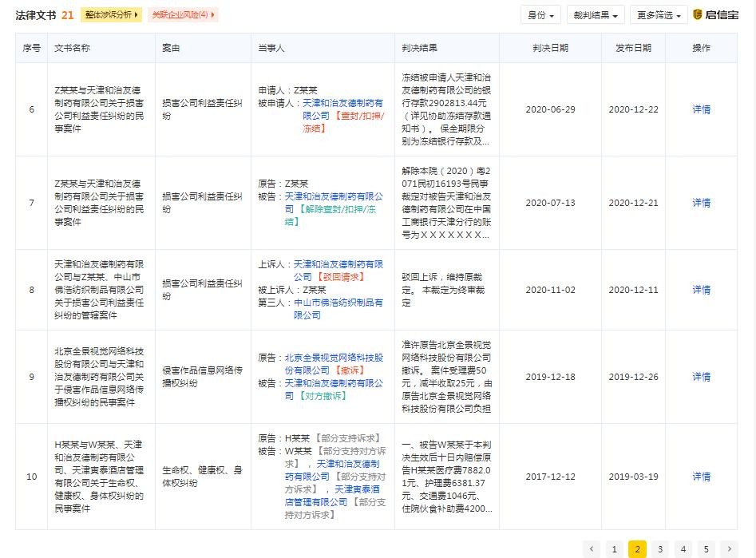This screenshot has width=756, height=558.
Task: Click the 发布日期 column header
Action: point(633,48)
